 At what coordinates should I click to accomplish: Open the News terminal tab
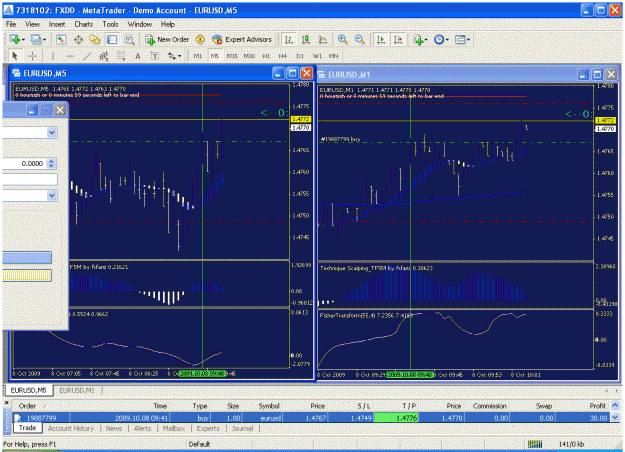coord(114,428)
